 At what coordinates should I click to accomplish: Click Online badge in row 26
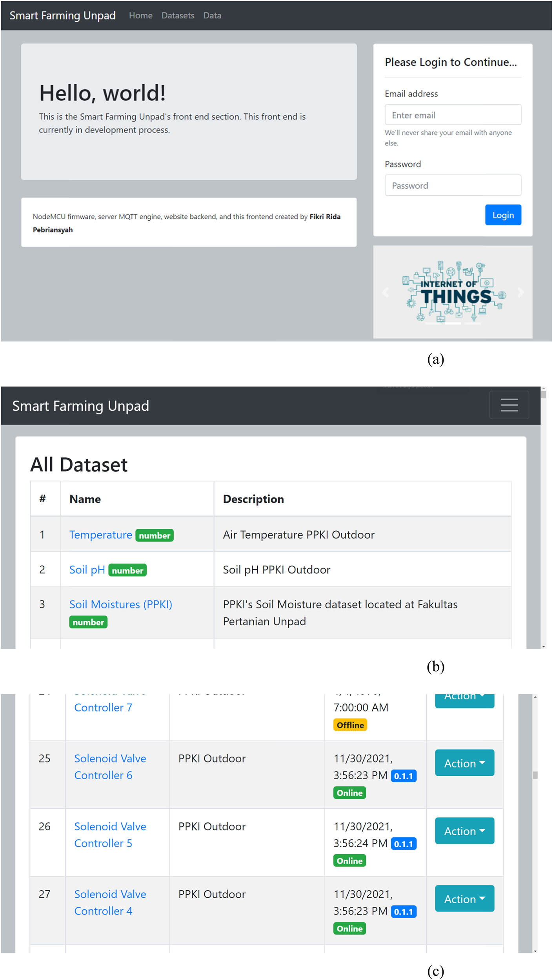pos(349,860)
